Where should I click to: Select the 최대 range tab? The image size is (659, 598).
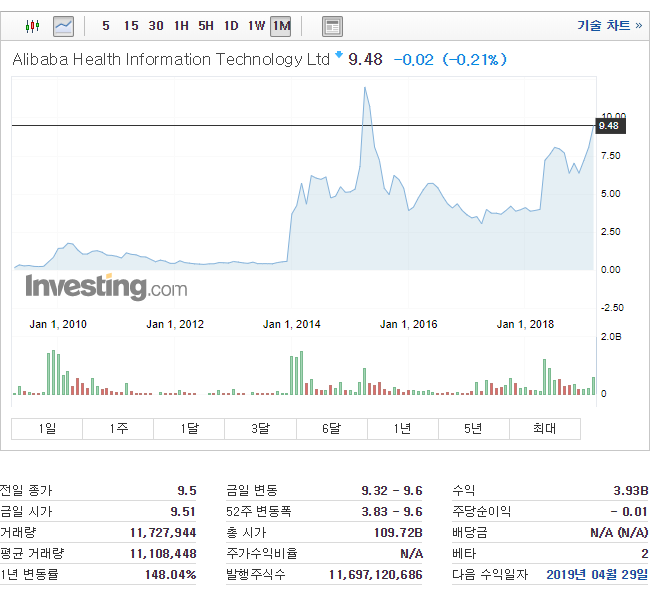545,429
